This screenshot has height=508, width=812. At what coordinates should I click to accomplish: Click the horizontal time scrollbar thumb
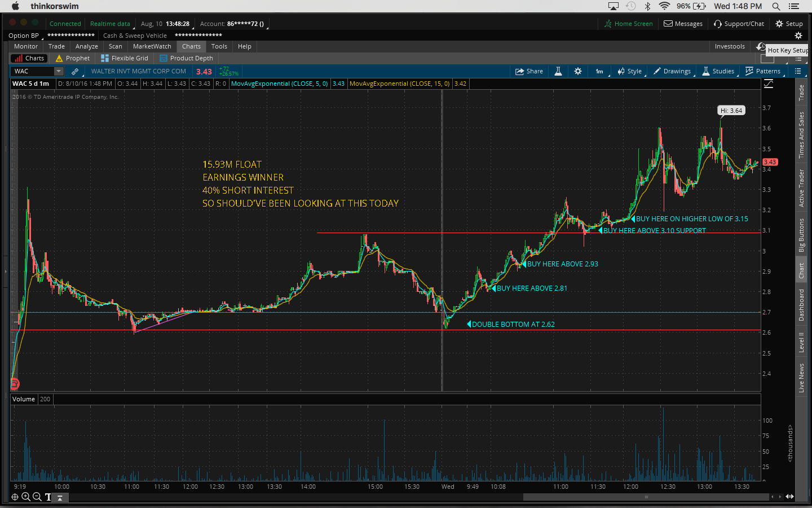[646, 497]
